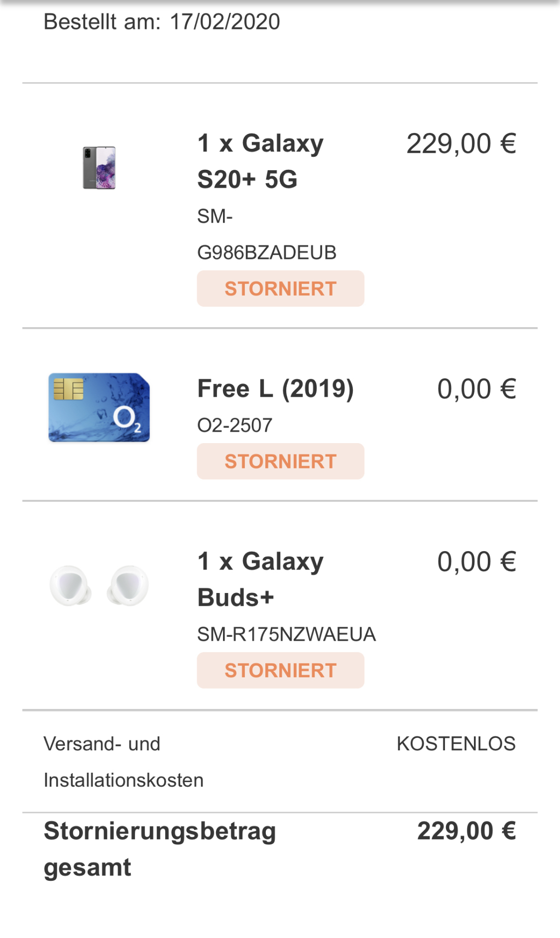Tap the O2 SIM card image

coord(99,407)
